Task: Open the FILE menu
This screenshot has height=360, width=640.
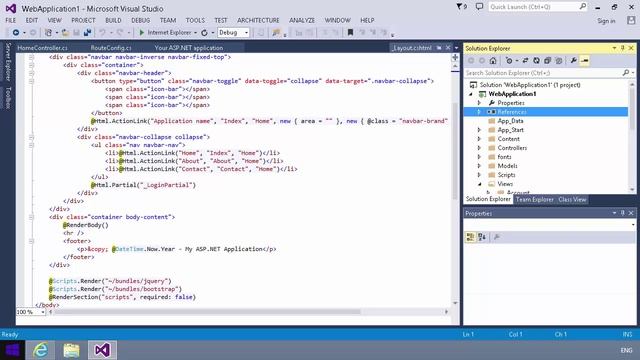Action: click(x=11, y=20)
